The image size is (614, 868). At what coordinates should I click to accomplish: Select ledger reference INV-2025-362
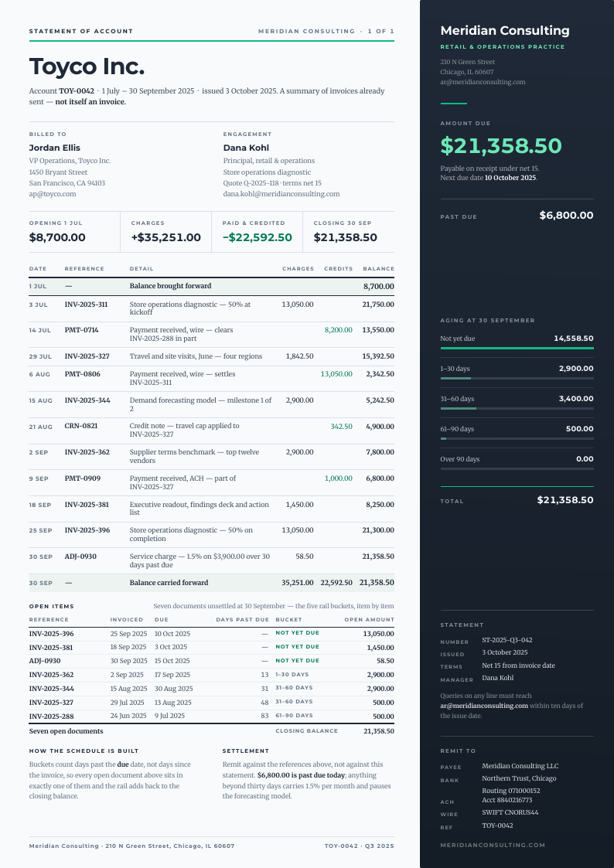click(87, 452)
